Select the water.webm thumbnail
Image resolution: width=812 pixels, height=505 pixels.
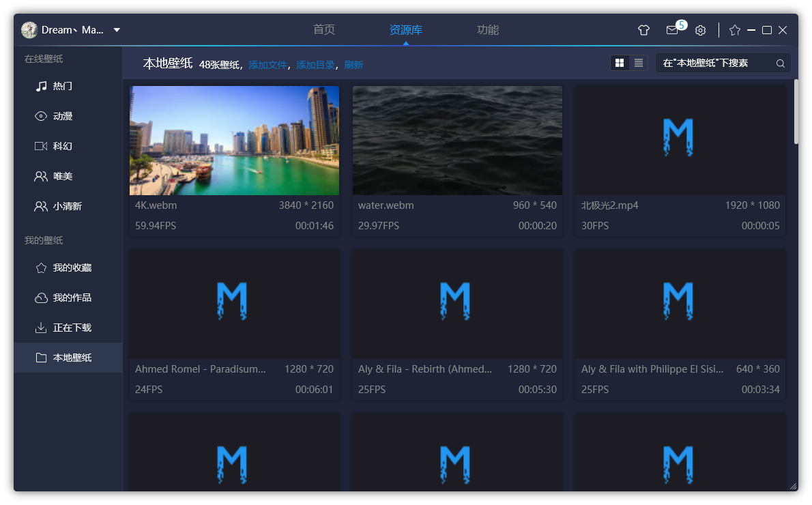pos(457,141)
